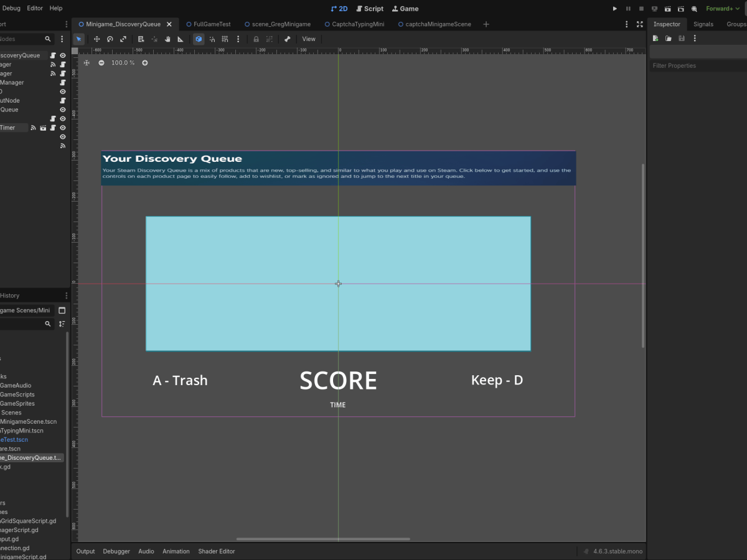Screen dimensions: 747x560
Task: Choose the Rotate Mode tool
Action: [110, 39]
